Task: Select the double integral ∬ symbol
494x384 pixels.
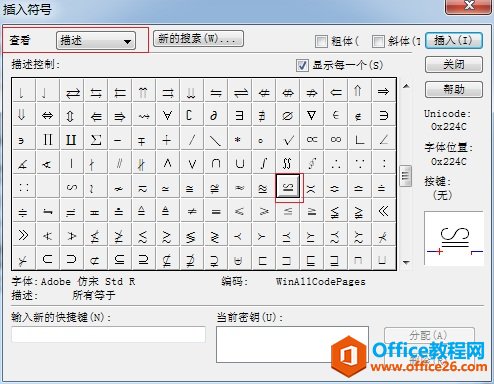Action: [287, 163]
